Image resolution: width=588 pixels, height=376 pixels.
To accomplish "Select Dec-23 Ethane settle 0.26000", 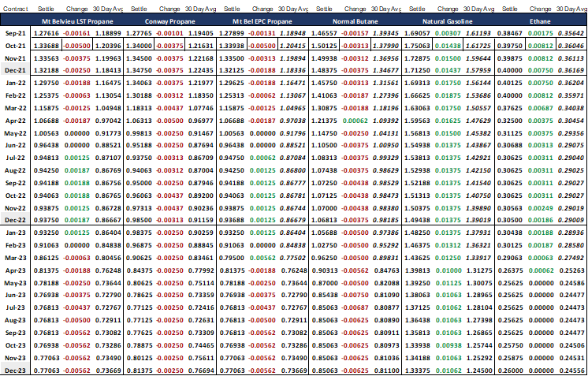I will tap(510, 370).
